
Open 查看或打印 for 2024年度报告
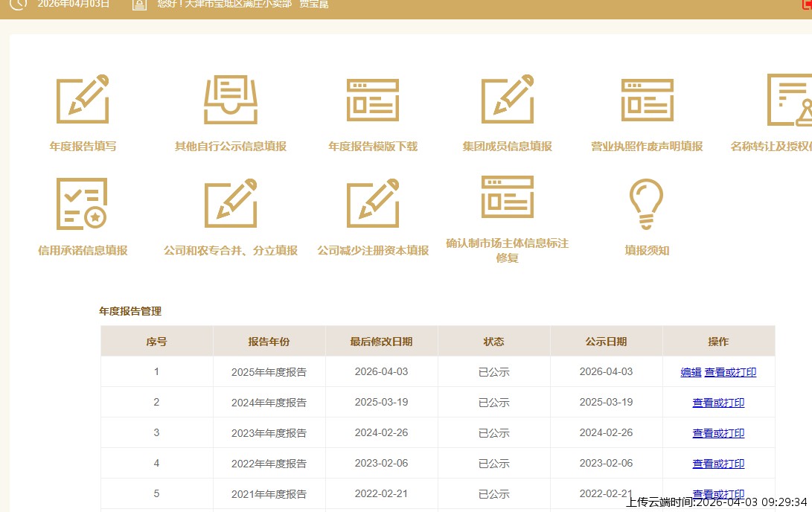tap(718, 403)
